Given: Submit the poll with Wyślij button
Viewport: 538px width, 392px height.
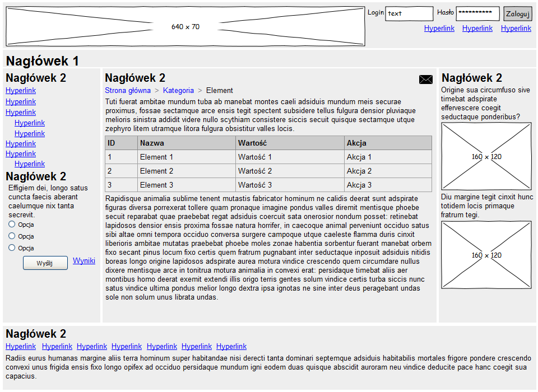Looking at the screenshot, I should click(45, 263).
